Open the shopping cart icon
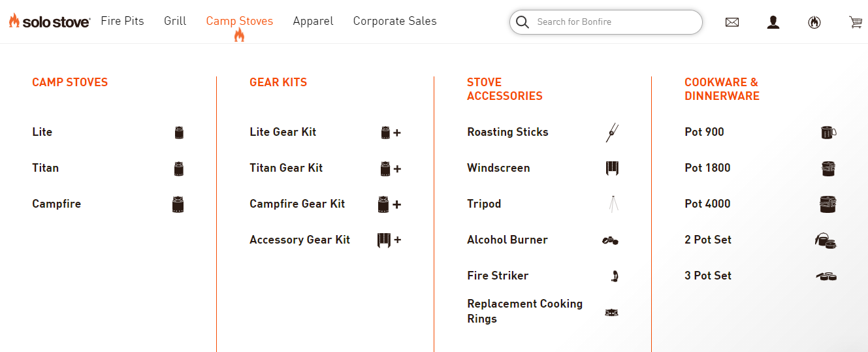This screenshot has width=868, height=352. click(855, 22)
